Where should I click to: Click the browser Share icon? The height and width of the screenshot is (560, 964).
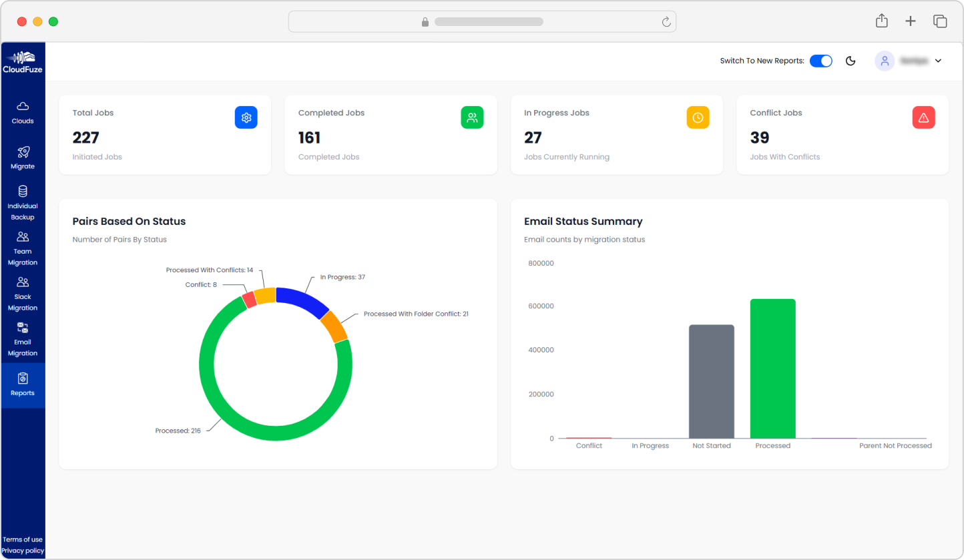click(x=882, y=21)
